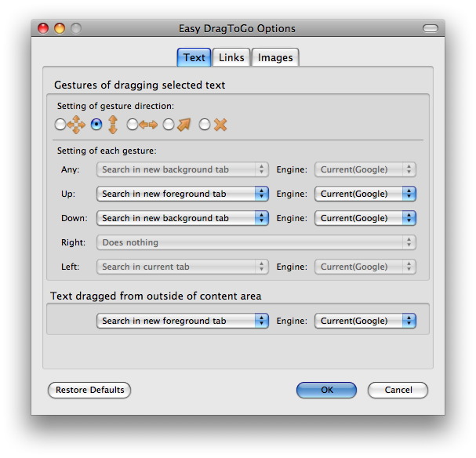Select the any-direction diagonal radio button
This screenshot has width=476, height=458.
coord(169,125)
